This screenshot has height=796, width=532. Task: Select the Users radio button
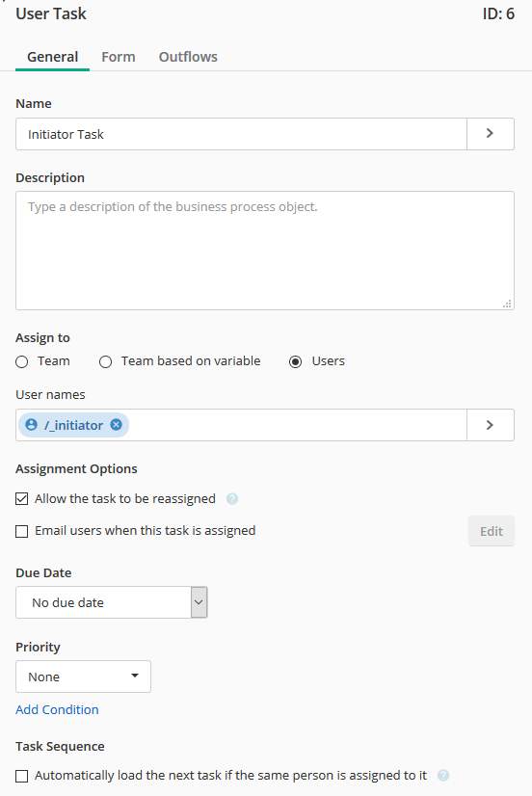point(296,362)
